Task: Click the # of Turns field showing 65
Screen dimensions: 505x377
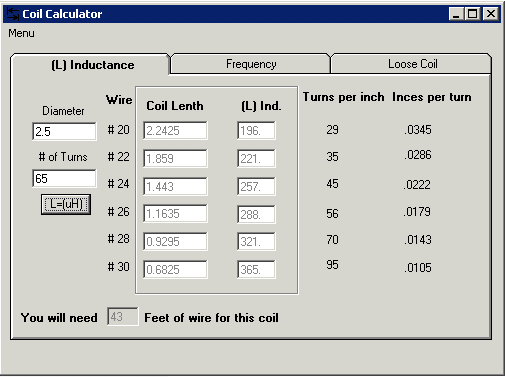Action: pos(64,178)
